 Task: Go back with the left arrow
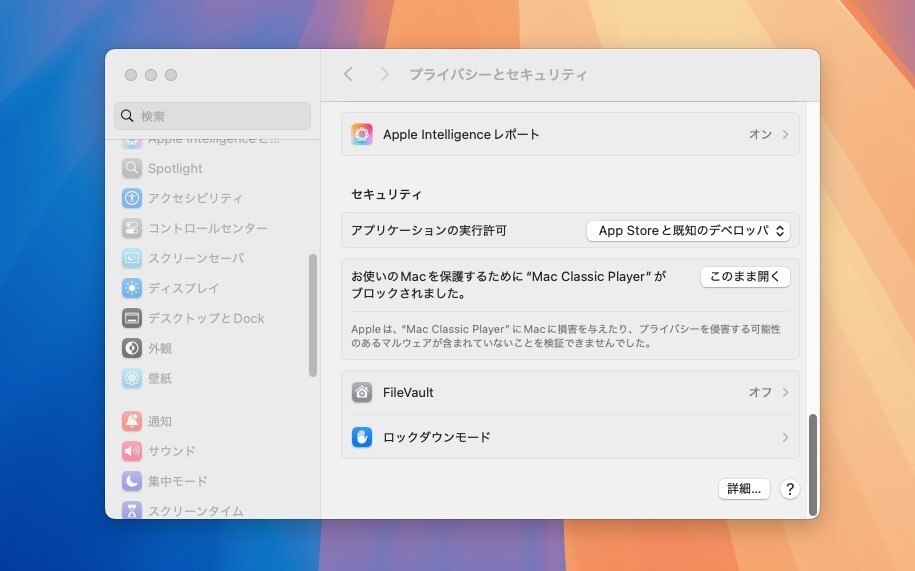348,74
